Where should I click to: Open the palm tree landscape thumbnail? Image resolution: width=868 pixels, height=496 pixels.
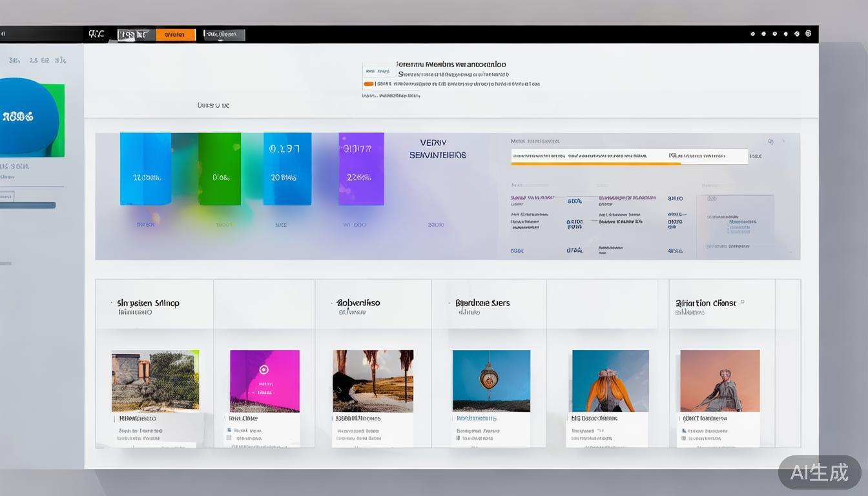(373, 381)
